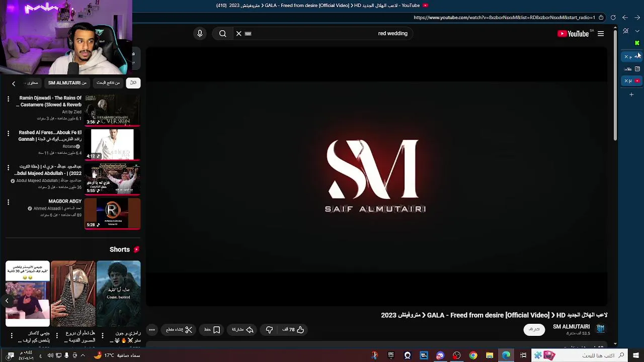This screenshot has width=644, height=362.
Task: Click the YouTube voice search microphone
Action: [x=200, y=34]
